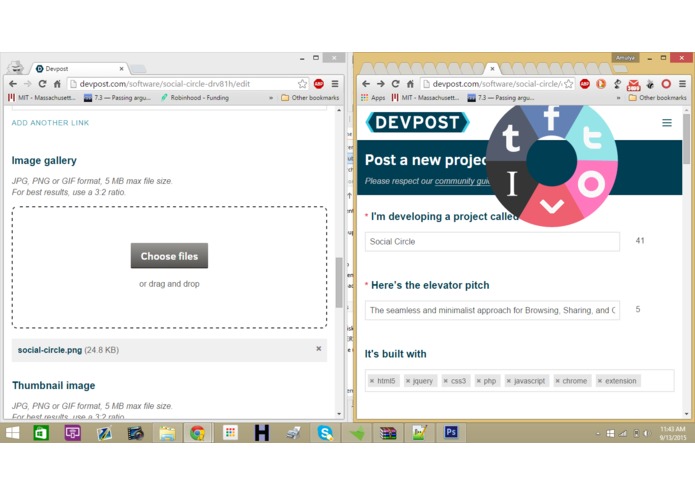Open Other bookmarks folder in right browser

(658, 97)
